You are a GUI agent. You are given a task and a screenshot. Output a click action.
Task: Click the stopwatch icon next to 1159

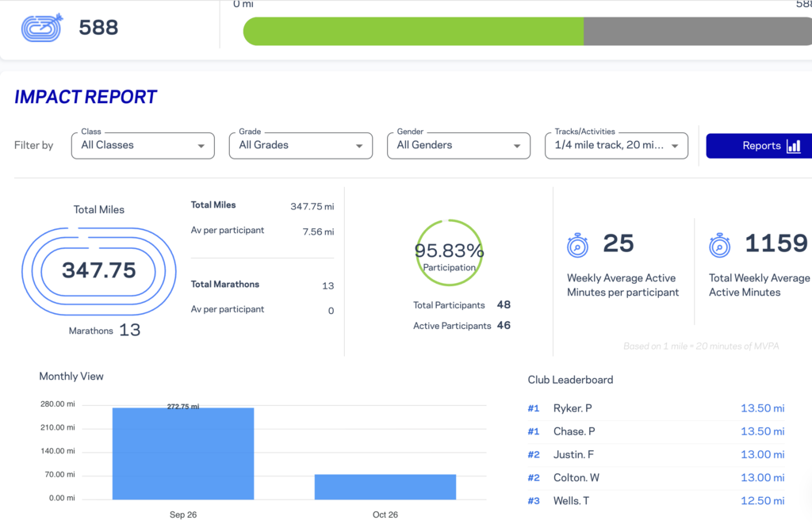tap(719, 245)
